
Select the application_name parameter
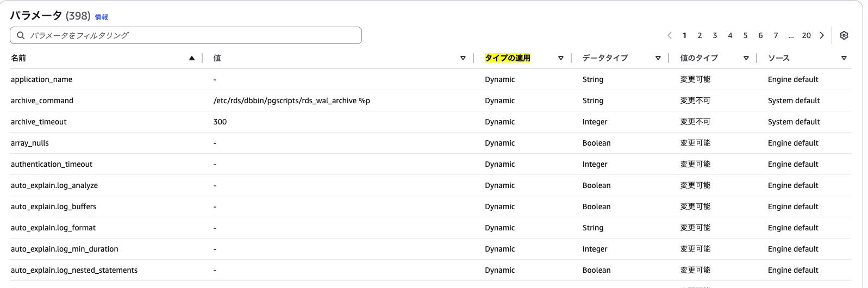coord(41,79)
